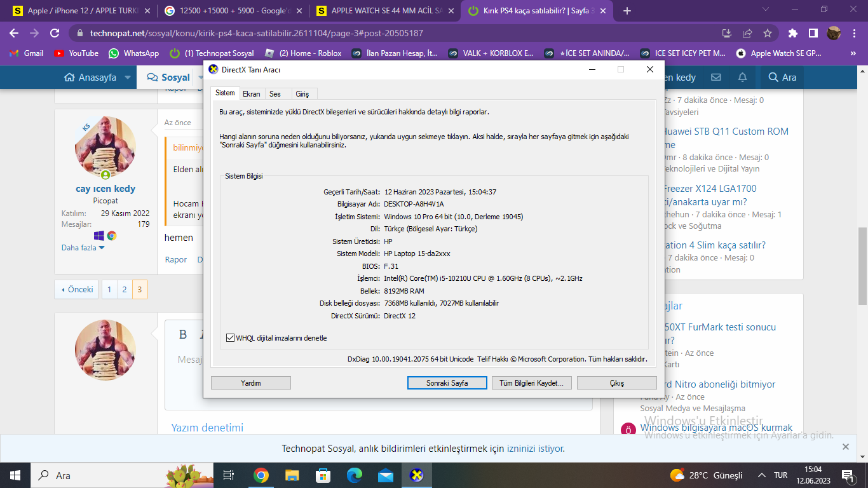
Task: Open WhatsApp bookmark
Action: 133,53
